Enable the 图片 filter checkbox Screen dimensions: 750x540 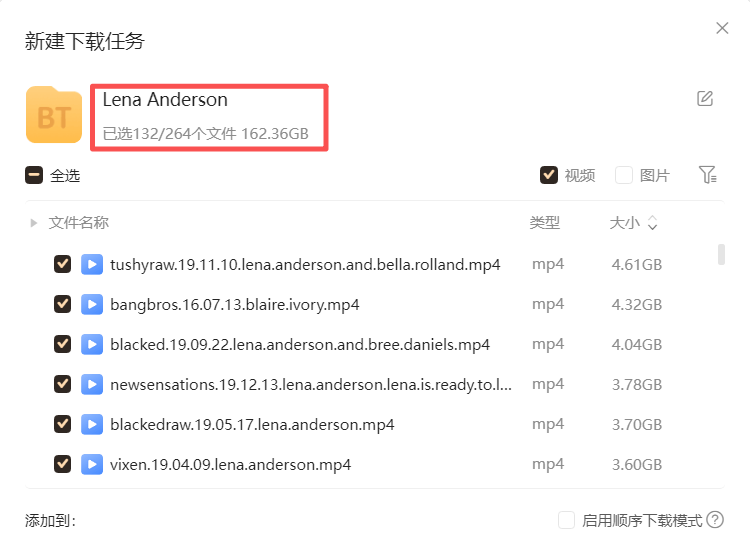coord(624,175)
